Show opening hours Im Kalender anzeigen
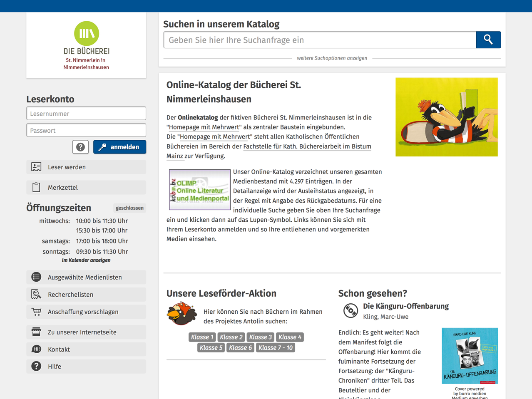Viewport: 532px width, 399px height. click(x=86, y=260)
